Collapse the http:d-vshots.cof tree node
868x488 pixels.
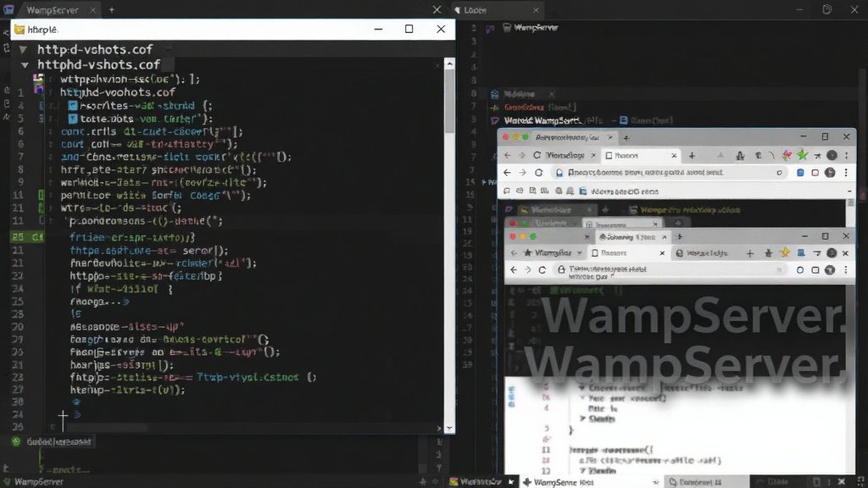pyautogui.click(x=23, y=50)
